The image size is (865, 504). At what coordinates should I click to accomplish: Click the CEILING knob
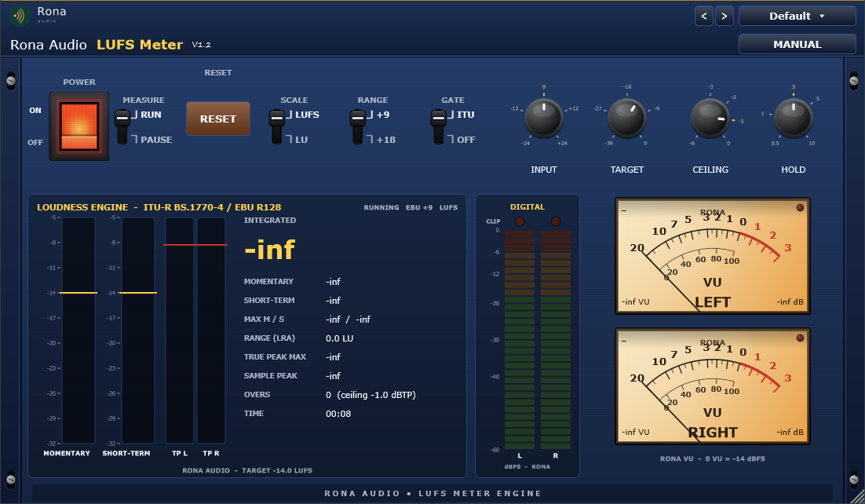pyautogui.click(x=710, y=118)
